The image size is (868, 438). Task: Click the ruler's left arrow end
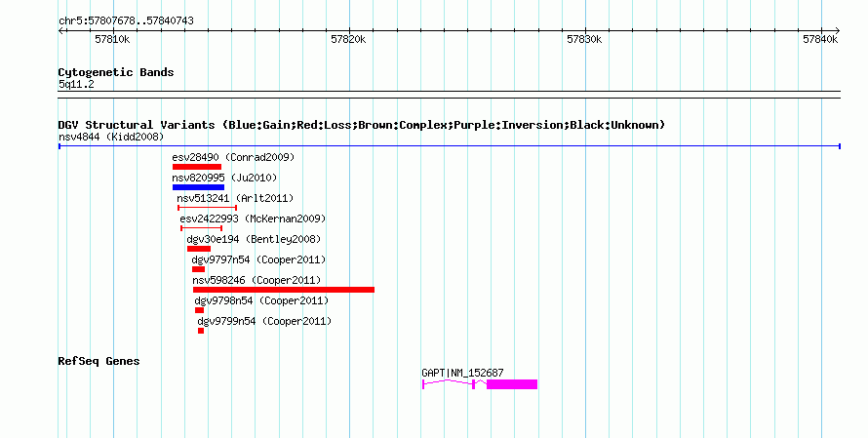[60, 31]
